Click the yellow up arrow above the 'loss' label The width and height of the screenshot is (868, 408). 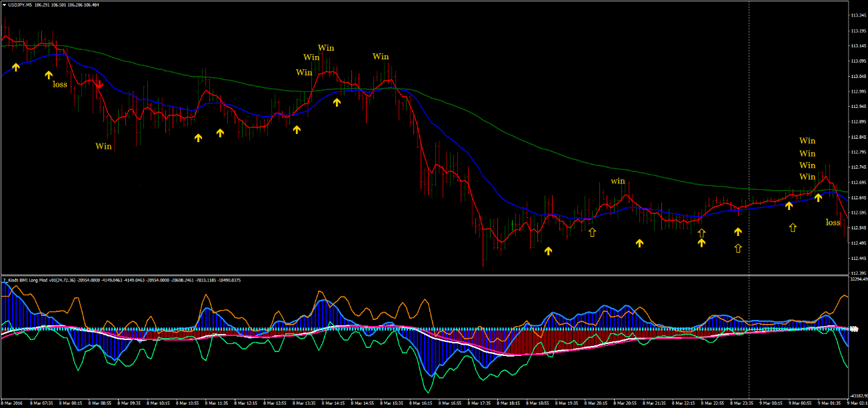point(49,75)
